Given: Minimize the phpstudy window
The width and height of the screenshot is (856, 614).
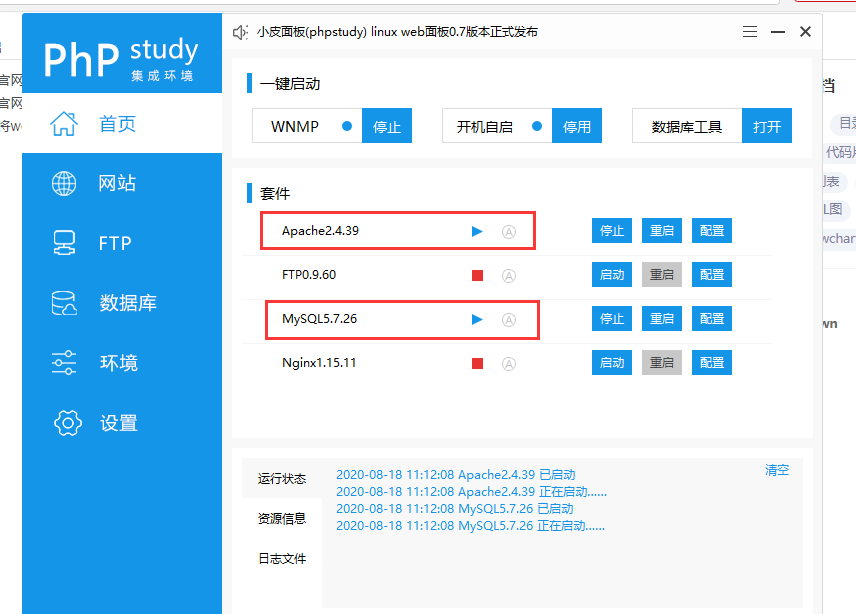Looking at the screenshot, I should (x=778, y=32).
